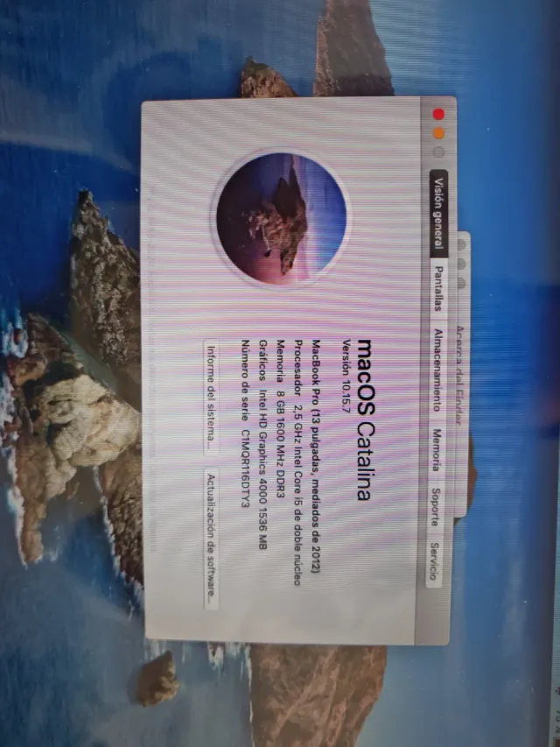The width and height of the screenshot is (560, 747).
Task: Select the Memoria tab
Action: (x=437, y=450)
